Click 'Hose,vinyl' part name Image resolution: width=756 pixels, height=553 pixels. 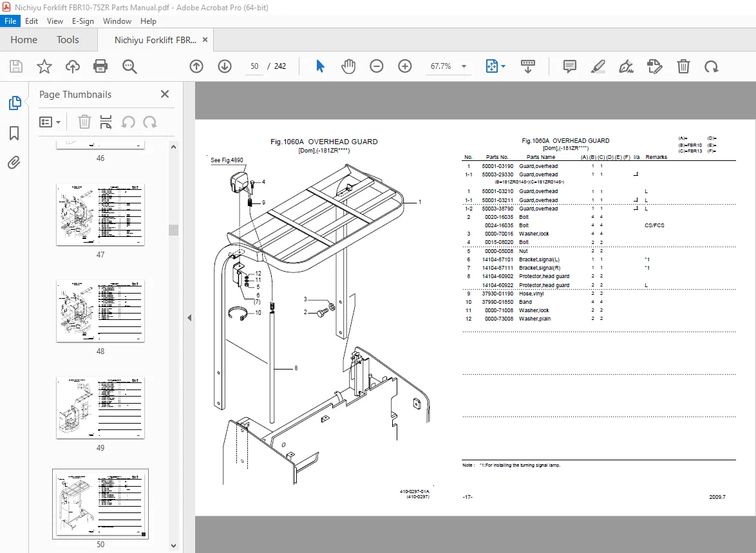point(531,294)
